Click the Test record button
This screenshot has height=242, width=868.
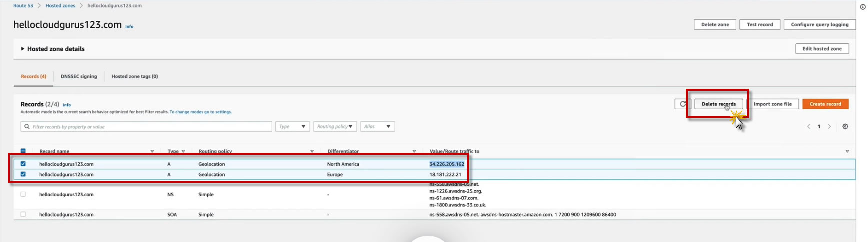point(760,25)
